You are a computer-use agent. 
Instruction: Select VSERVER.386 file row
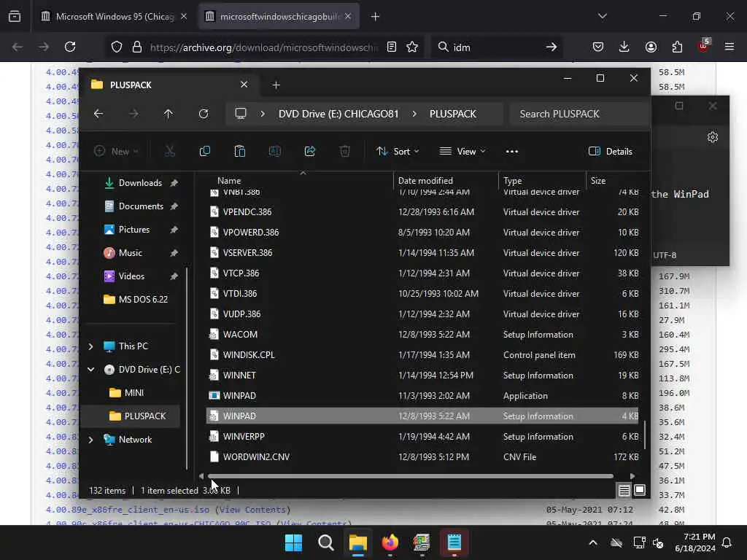pos(422,253)
